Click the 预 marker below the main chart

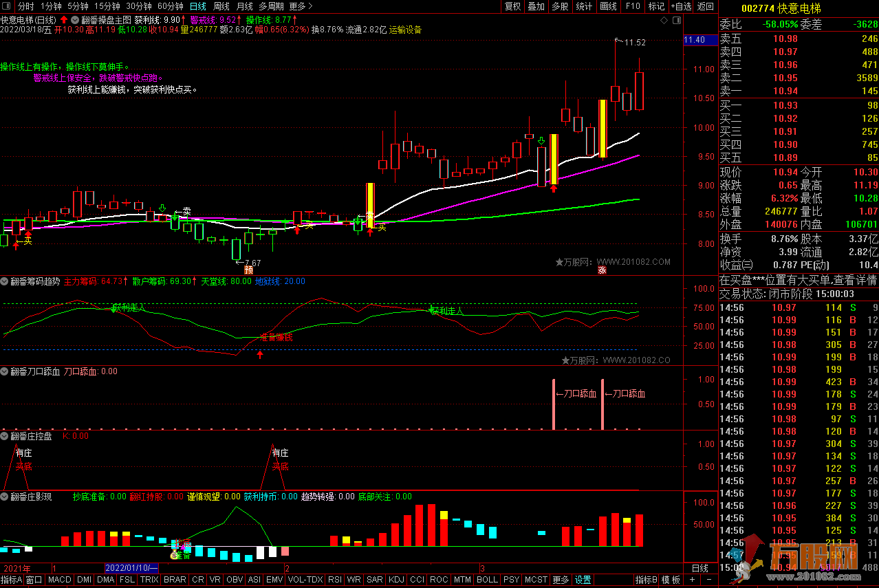click(x=248, y=270)
